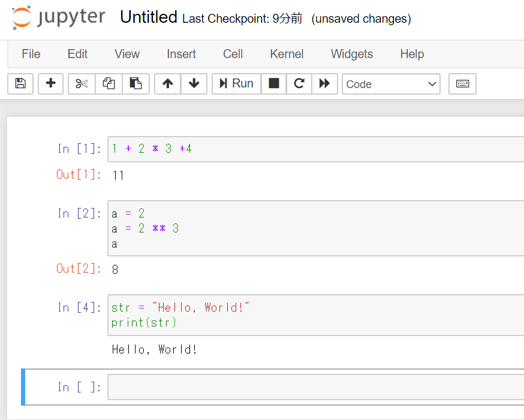This screenshot has width=524, height=420.
Task: Click into the empty input cell
Action: [x=316, y=387]
